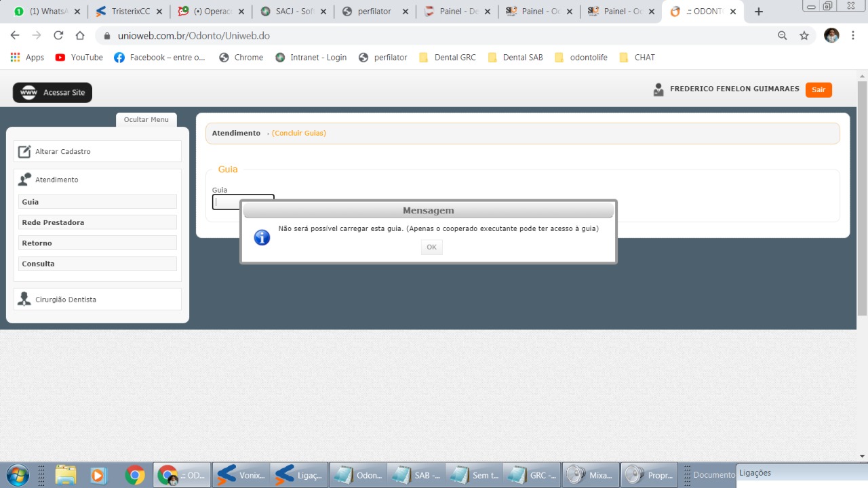Screen dimensions: 868x488
Task: Collapse sidebar with Ocultar Menu tab
Action: (146, 120)
